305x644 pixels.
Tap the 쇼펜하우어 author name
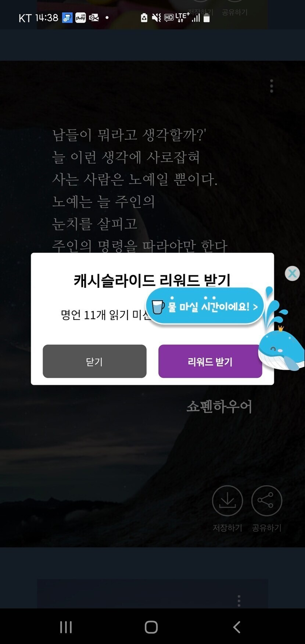(219, 407)
